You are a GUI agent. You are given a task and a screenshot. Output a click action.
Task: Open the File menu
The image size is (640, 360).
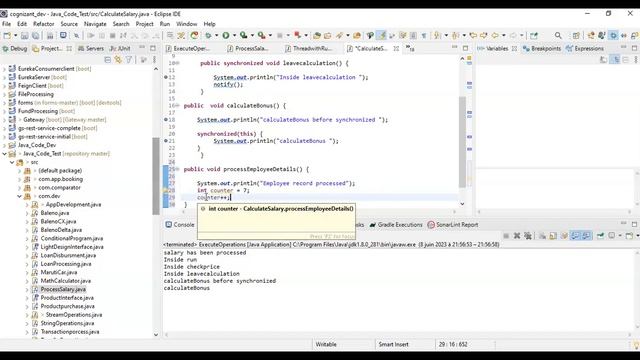click(x=7, y=24)
